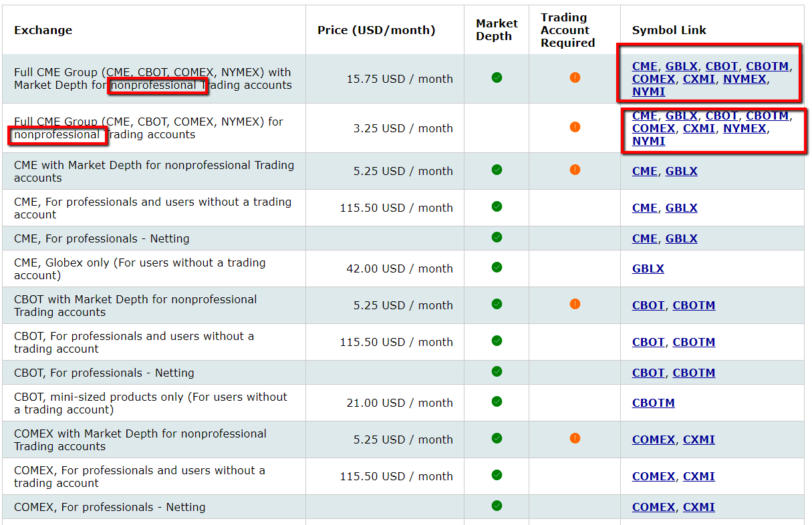This screenshot has height=525, width=812.
Task: Open CBOT link in CBOT Market Depth nonprofessional row
Action: click(648, 305)
